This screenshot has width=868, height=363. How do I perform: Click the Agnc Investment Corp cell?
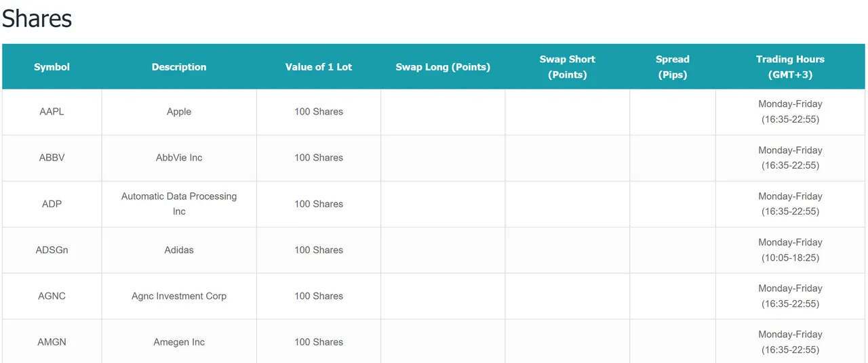pos(179,296)
